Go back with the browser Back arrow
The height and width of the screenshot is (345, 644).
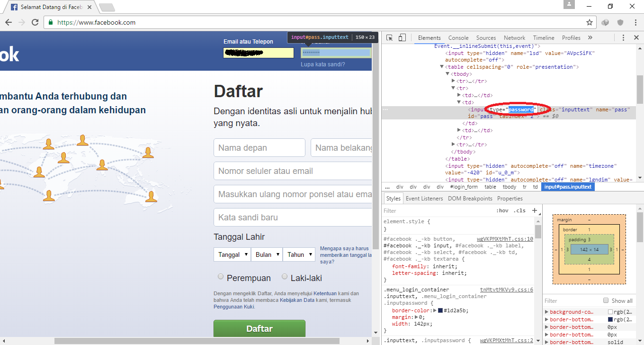pyautogui.click(x=9, y=22)
